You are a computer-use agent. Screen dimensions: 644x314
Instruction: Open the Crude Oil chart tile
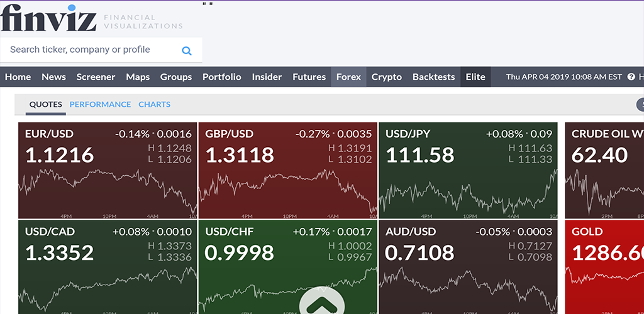click(604, 170)
